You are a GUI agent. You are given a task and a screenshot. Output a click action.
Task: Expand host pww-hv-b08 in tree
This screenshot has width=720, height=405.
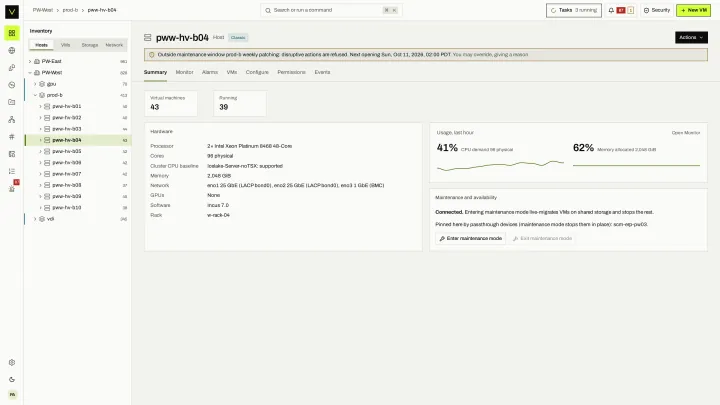(x=40, y=185)
